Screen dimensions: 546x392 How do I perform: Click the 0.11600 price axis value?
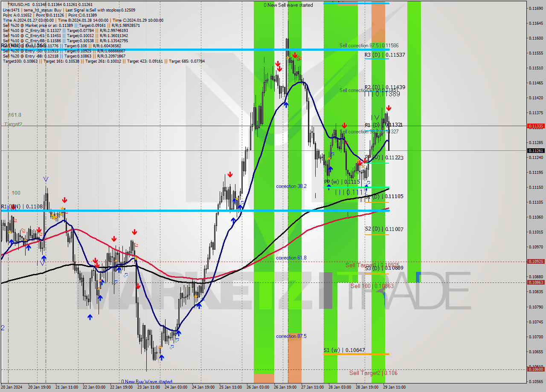click(536, 38)
